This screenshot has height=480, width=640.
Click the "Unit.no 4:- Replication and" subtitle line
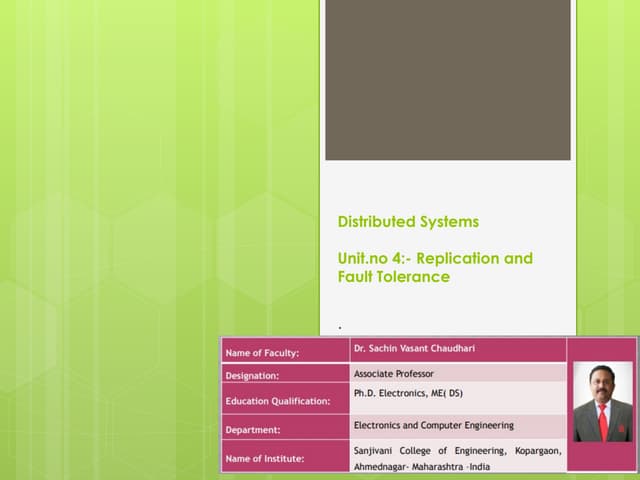coord(435,258)
